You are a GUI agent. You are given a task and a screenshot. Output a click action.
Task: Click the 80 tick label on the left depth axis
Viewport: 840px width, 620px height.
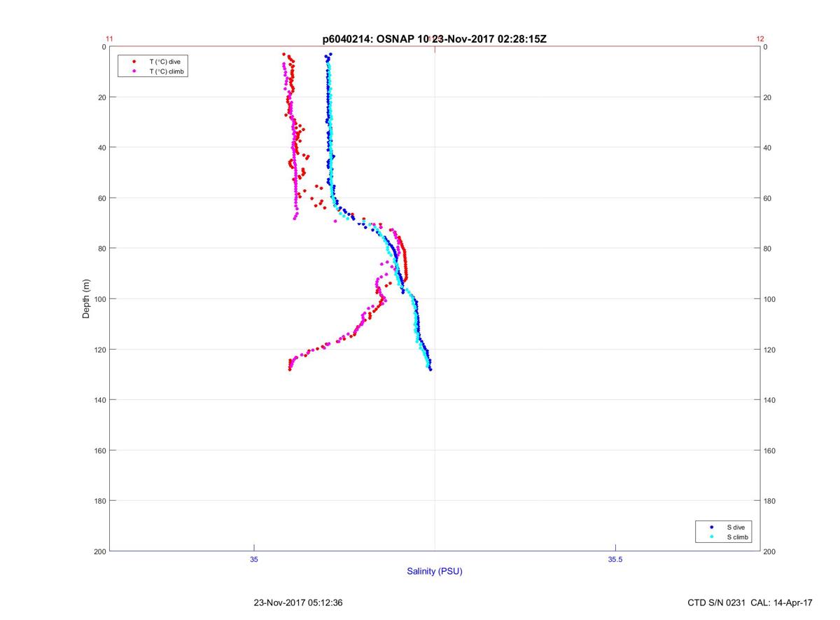(x=101, y=249)
